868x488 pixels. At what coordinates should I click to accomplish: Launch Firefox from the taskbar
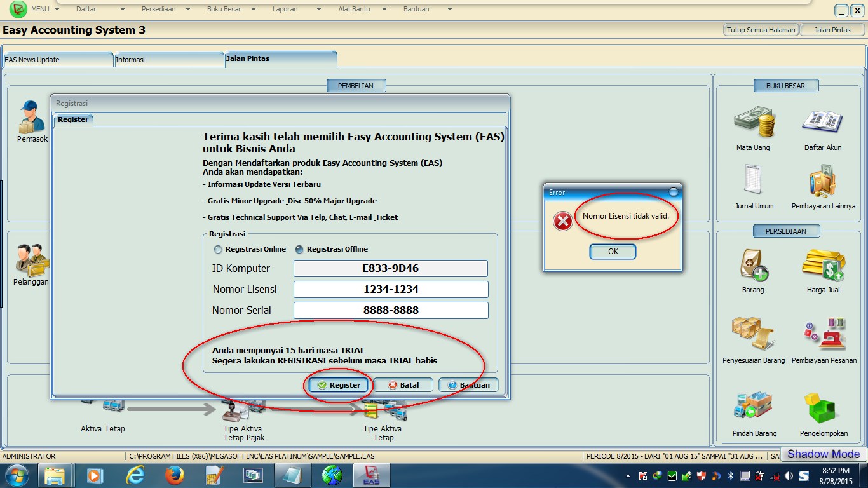click(x=174, y=475)
